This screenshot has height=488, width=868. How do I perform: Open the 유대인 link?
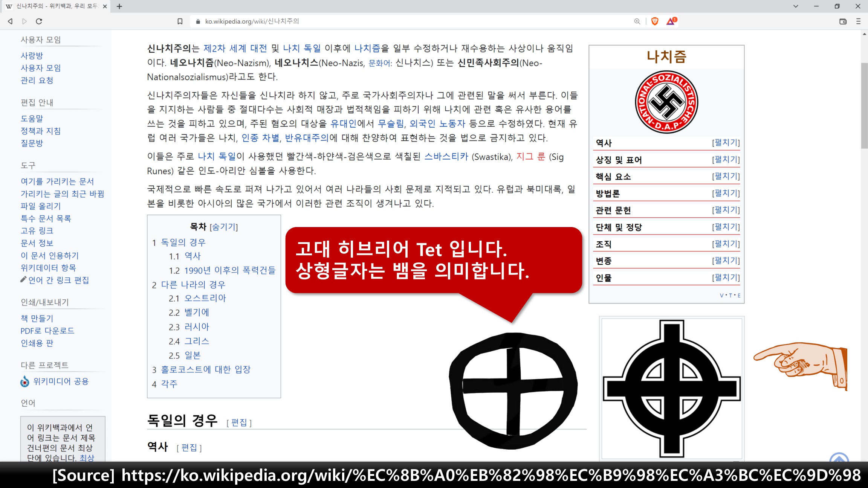click(343, 124)
